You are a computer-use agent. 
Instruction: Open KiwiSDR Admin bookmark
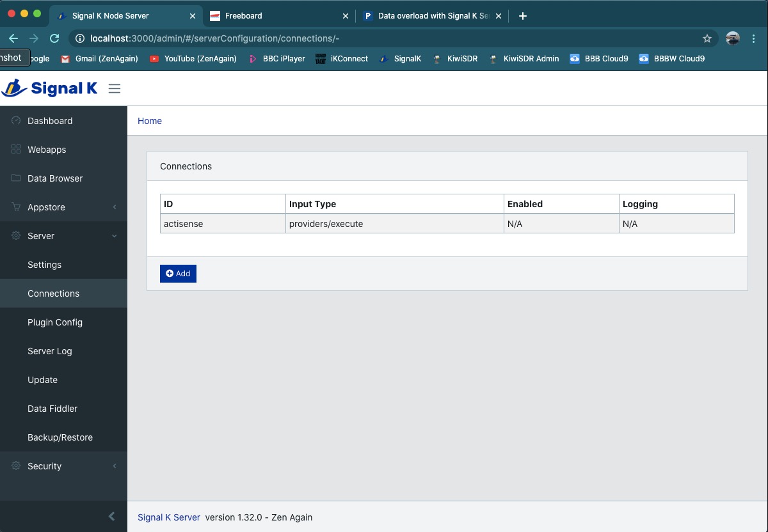[x=524, y=58]
